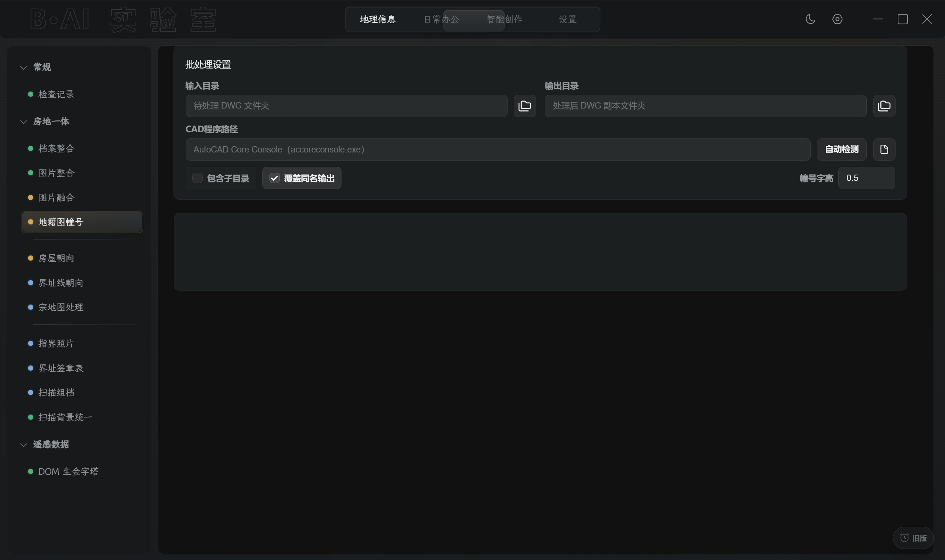Click the 自动检测 button
Viewport: 945px width, 560px height.
pyautogui.click(x=841, y=150)
